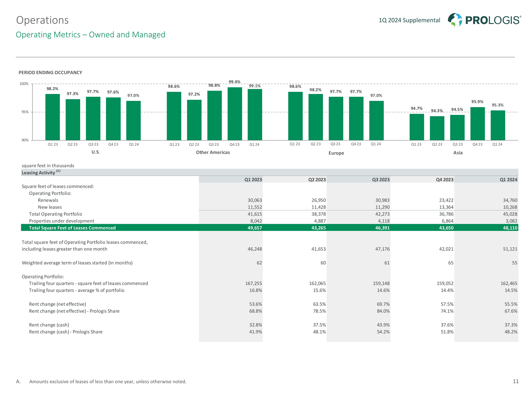Click the Q1 2024 column header
Viewport: 532px width, 399px height.
pyautogui.click(x=508, y=179)
